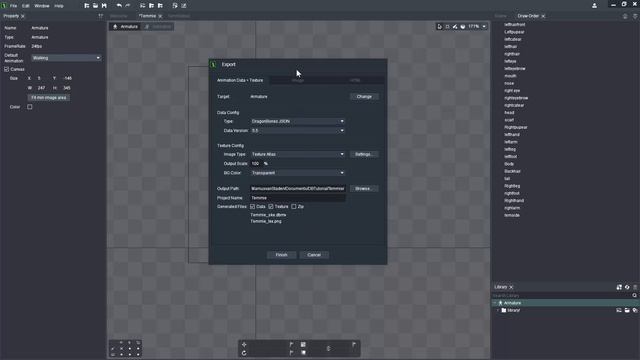Viewport: 640px width, 360px height.
Task: Click the Draw Order move-up icon
Action: tap(625, 16)
